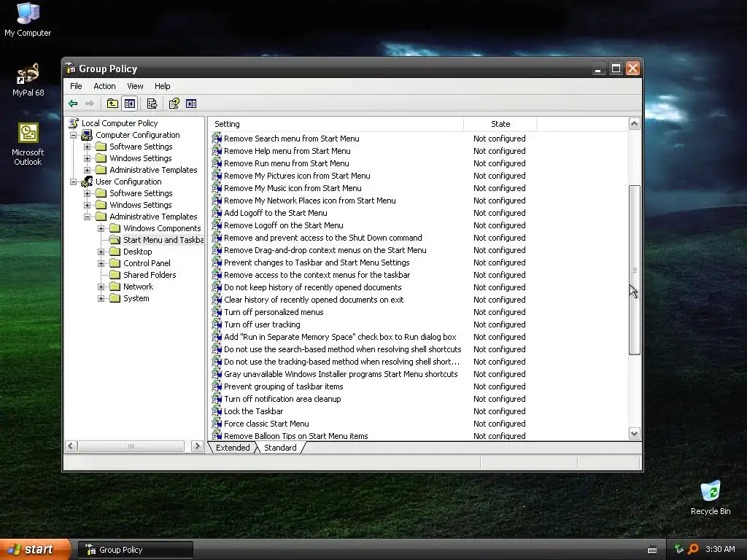Click policy icon beside Force classic Start Menu
The image size is (747, 560).
(x=217, y=424)
